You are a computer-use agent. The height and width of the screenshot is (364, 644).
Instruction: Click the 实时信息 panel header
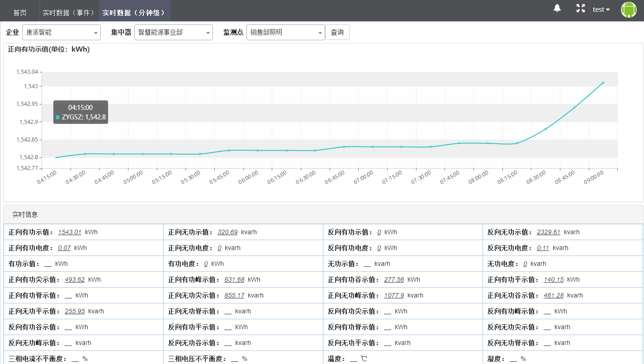(25, 214)
